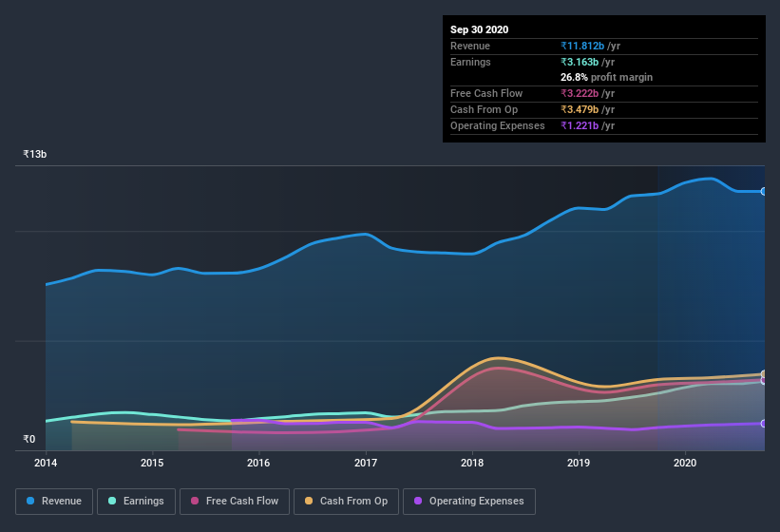The image size is (780, 532).
Task: Click the Revenue row label in tooltip
Action: tap(470, 46)
